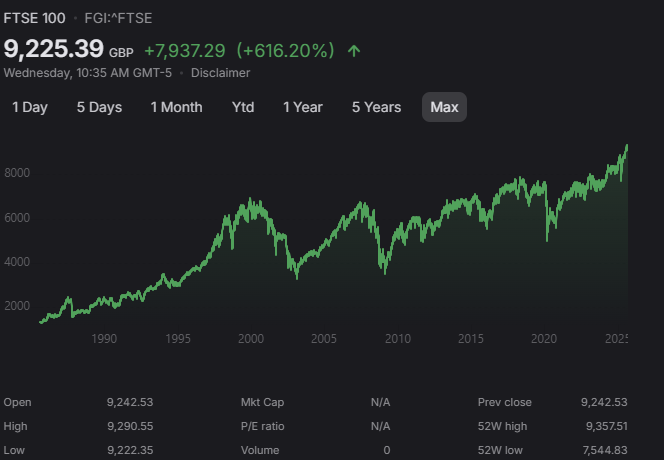Viewport: 664px width, 460px height.
Task: Click the 52W low value 7,544.83
Action: pos(605,450)
